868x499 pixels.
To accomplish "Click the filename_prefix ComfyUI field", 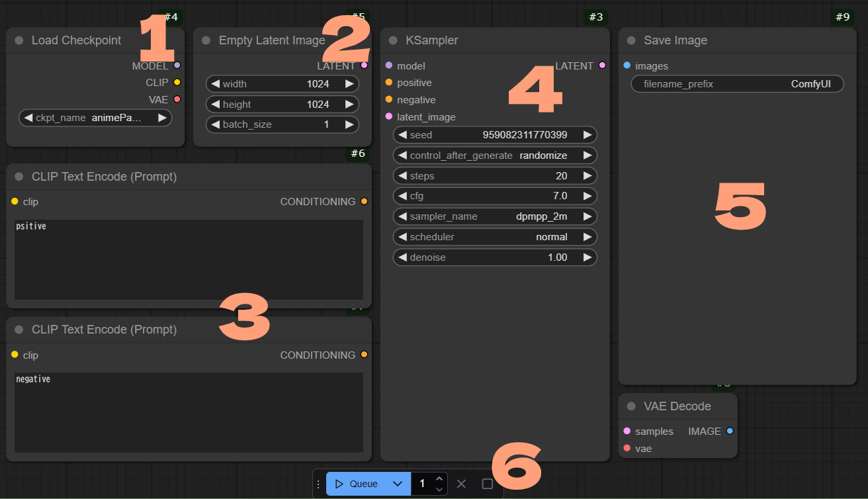I will (738, 84).
